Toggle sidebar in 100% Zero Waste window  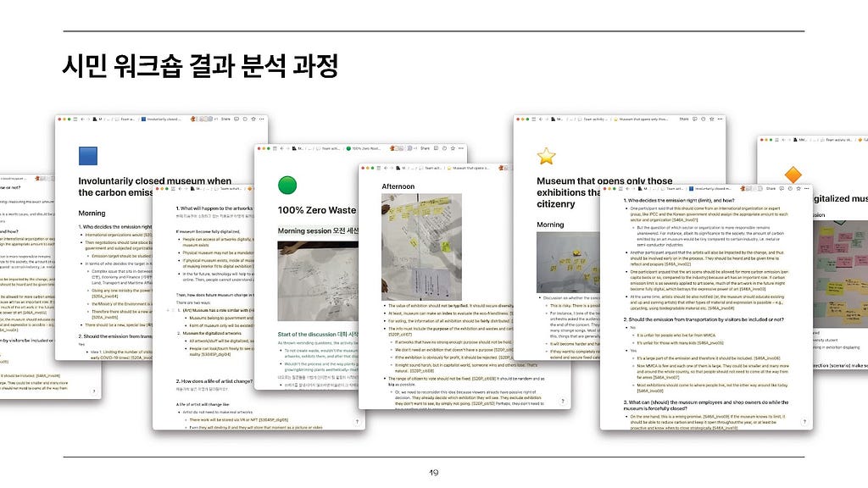[275, 148]
